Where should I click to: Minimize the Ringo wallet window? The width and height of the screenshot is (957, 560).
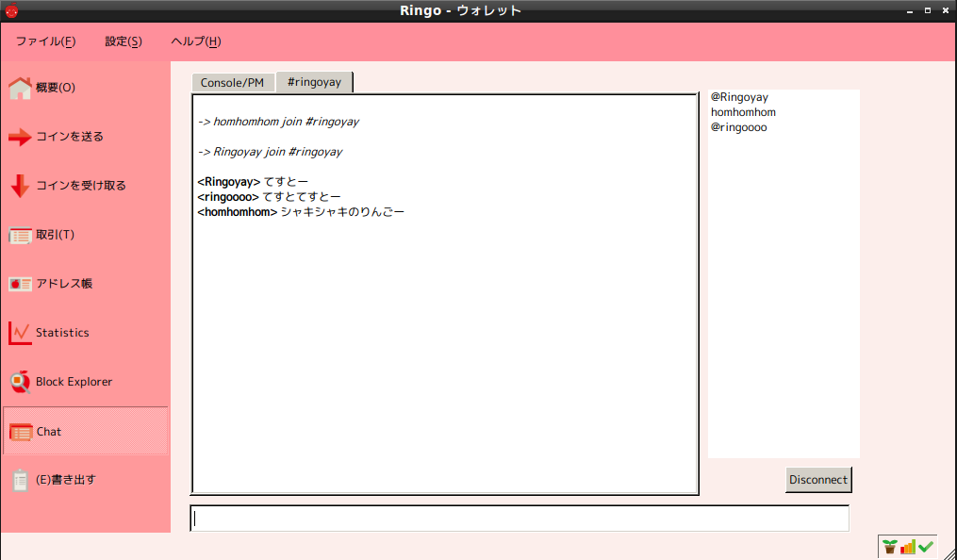[910, 10]
